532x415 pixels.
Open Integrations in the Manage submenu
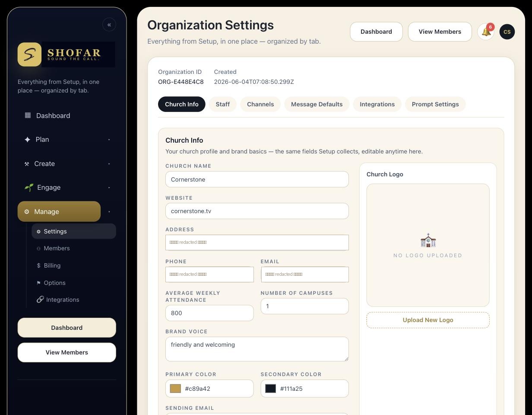74,300
